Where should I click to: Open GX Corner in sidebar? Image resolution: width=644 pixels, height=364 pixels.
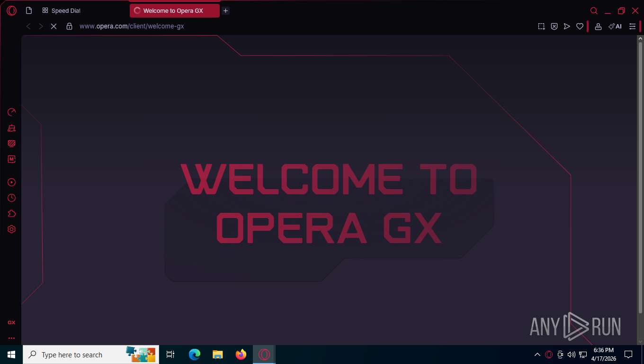point(11,322)
